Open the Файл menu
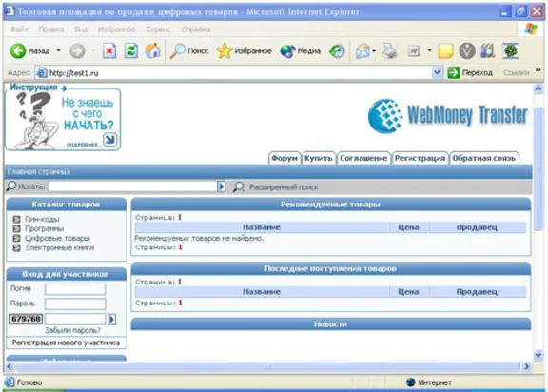The image size is (548, 392). pos(19,29)
